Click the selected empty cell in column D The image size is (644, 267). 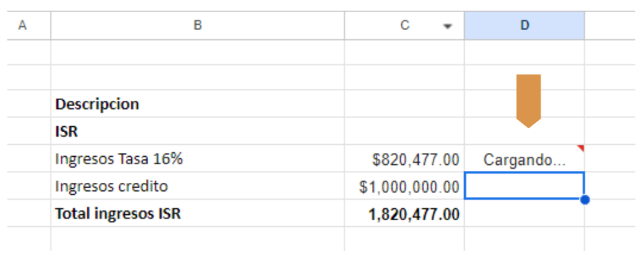pyautogui.click(x=525, y=186)
